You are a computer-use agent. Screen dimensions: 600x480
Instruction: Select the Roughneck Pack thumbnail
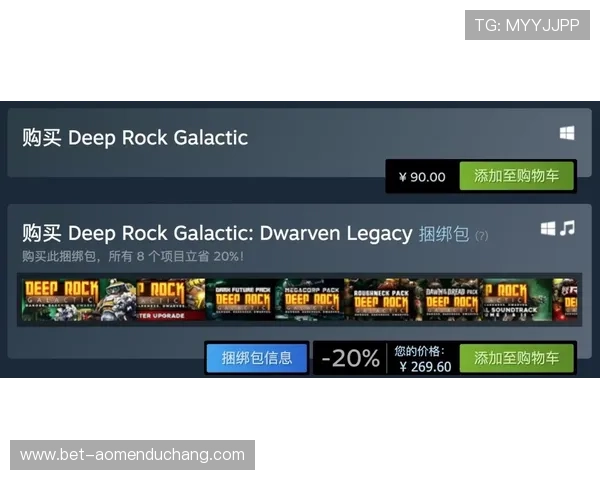379,300
